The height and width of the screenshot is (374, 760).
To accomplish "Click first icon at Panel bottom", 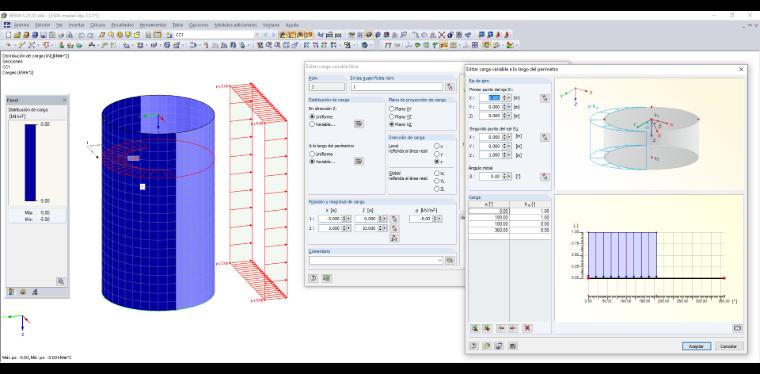I will click(x=11, y=292).
